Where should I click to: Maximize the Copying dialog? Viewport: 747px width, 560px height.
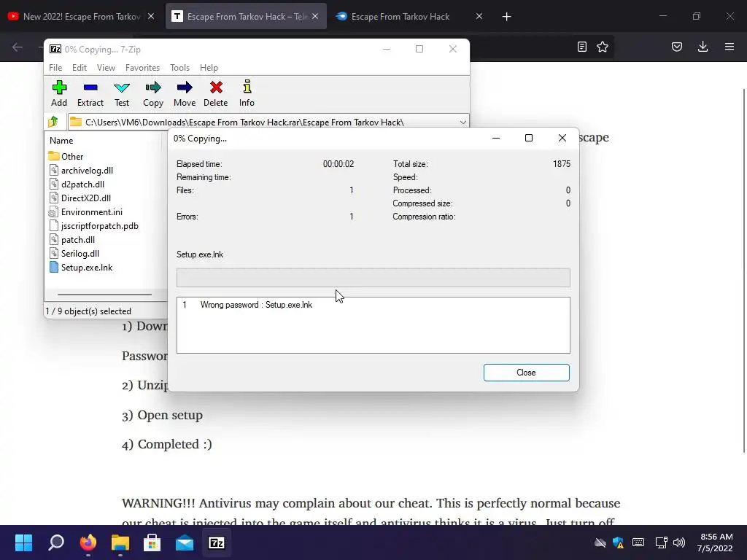pyautogui.click(x=529, y=138)
